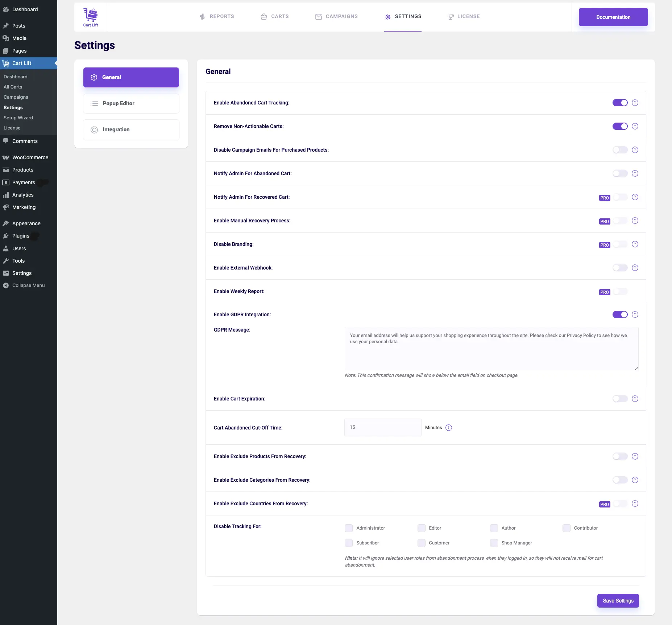Click the help icon for Enable External Webhook
This screenshot has width=672, height=625.
click(635, 268)
